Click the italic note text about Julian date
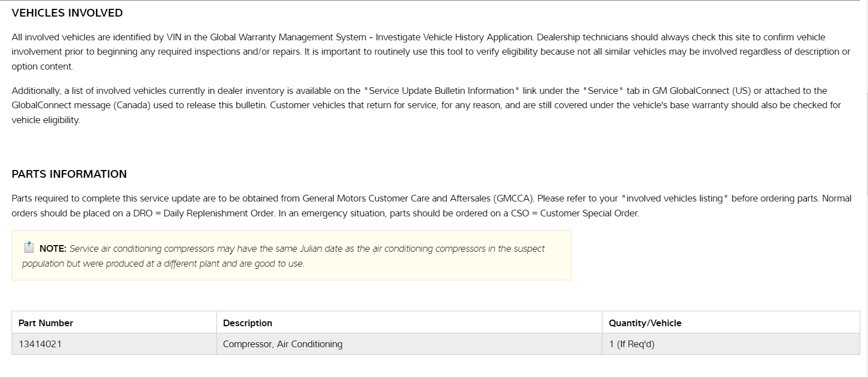This screenshot has height=377, width=868. pyautogui.click(x=306, y=249)
